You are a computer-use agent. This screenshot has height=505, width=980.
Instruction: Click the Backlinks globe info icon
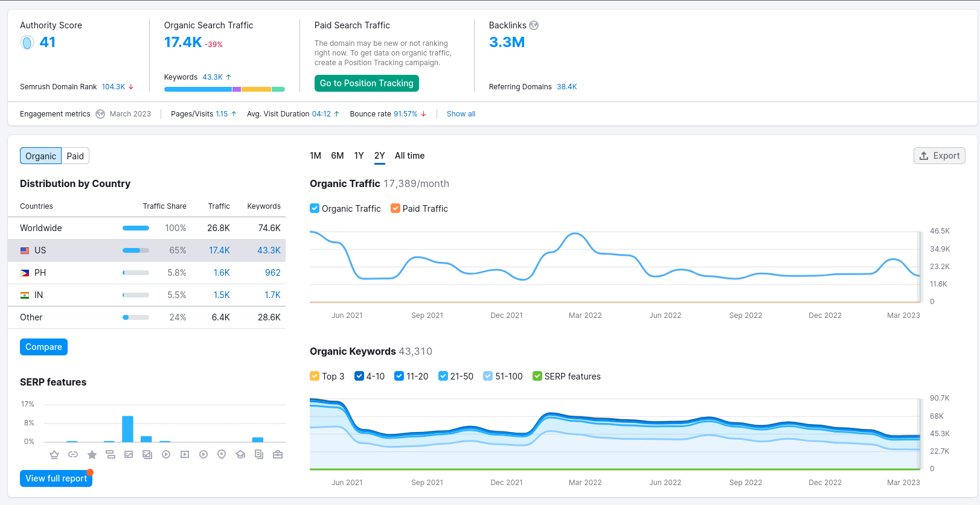[534, 25]
